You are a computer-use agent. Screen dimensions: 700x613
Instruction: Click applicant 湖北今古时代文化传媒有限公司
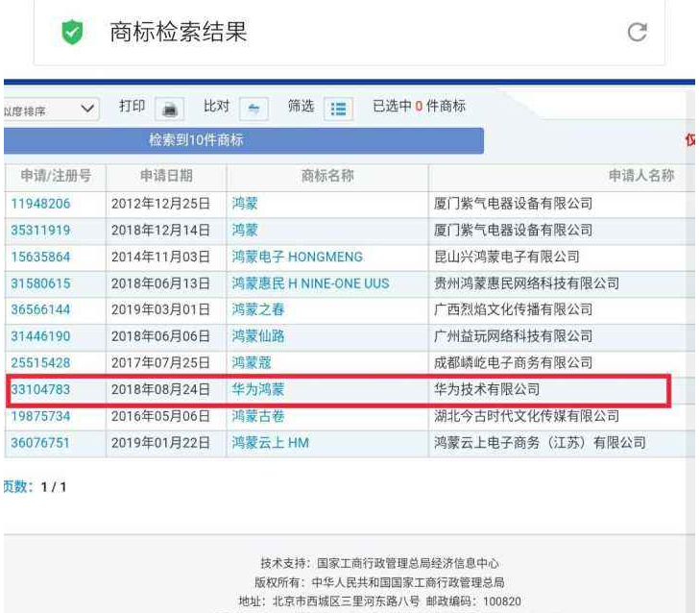526,416
